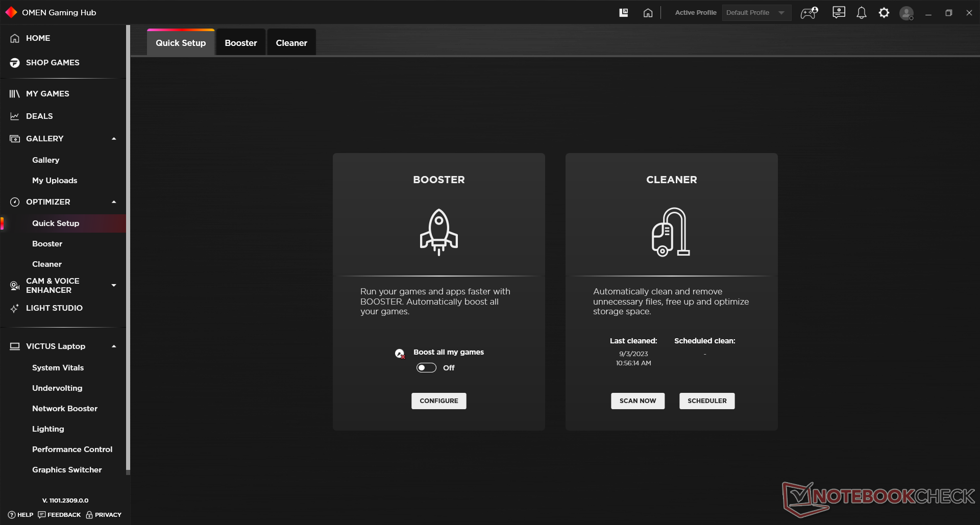Click the MY GAMES library icon

coord(15,94)
